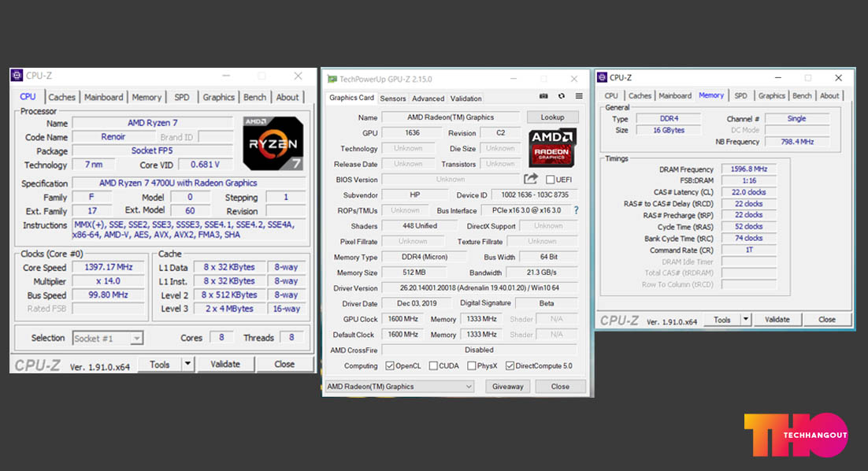The width and height of the screenshot is (868, 471).
Task: Click the Lookup button in GPU-Z
Action: pyautogui.click(x=552, y=117)
